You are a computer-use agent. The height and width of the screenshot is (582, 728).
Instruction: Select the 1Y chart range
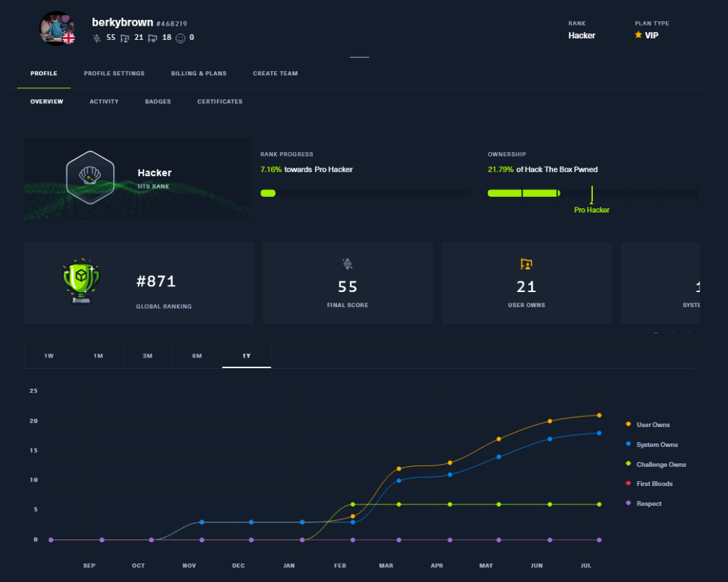(x=247, y=355)
